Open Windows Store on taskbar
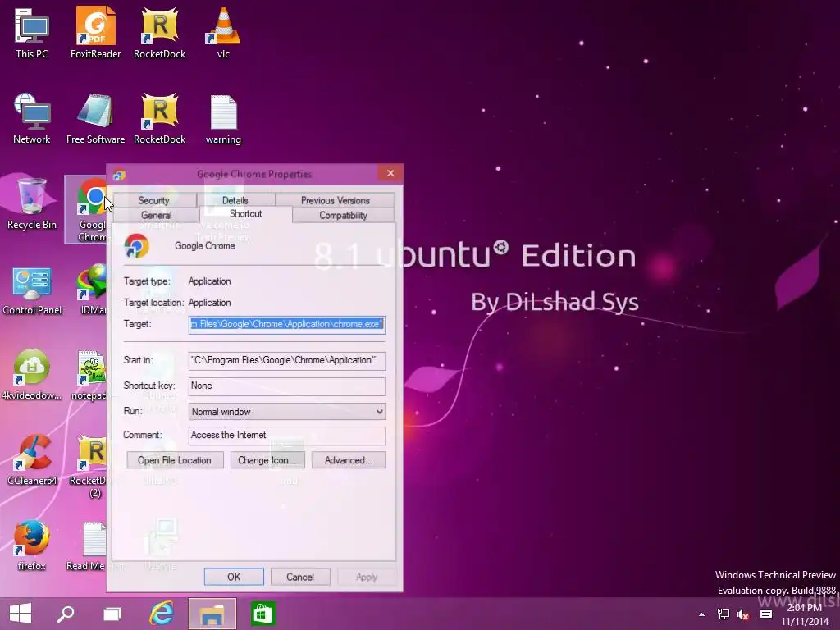Image resolution: width=840 pixels, height=630 pixels. tap(262, 614)
